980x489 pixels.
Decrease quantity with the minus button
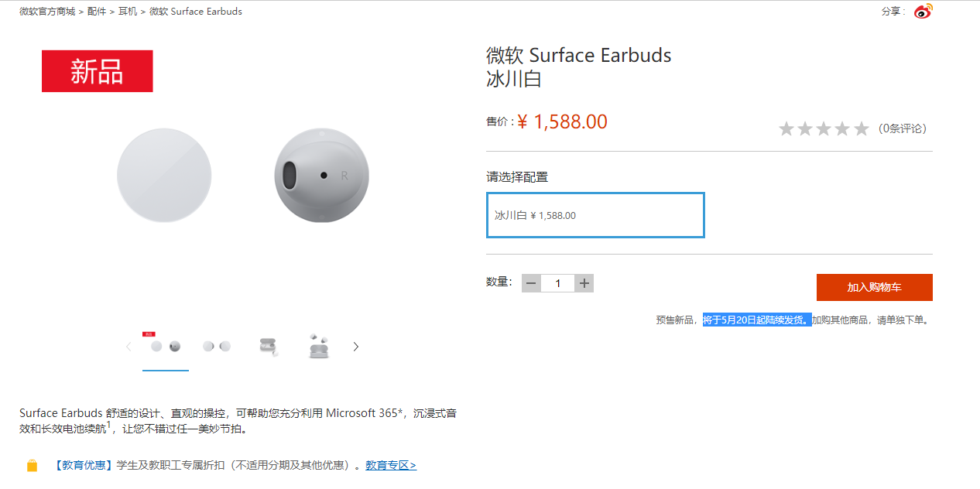531,283
